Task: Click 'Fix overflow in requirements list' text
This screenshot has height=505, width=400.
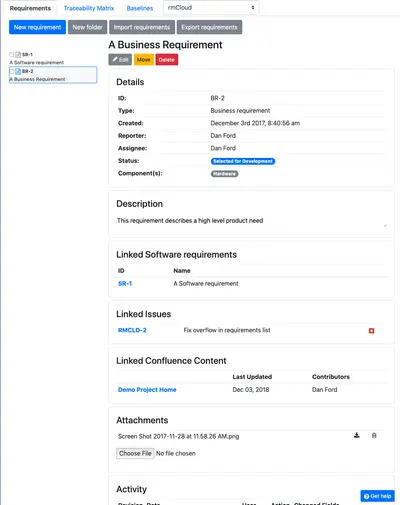Action: [227, 330]
